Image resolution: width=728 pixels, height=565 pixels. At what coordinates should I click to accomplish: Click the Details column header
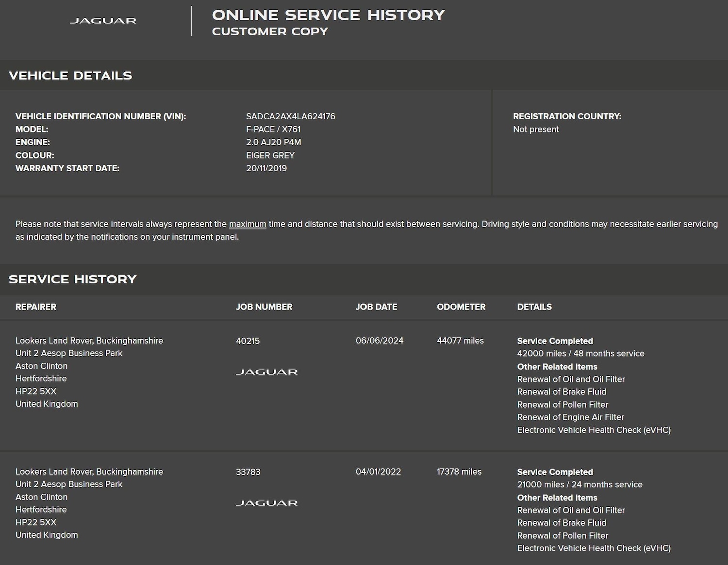click(x=534, y=307)
